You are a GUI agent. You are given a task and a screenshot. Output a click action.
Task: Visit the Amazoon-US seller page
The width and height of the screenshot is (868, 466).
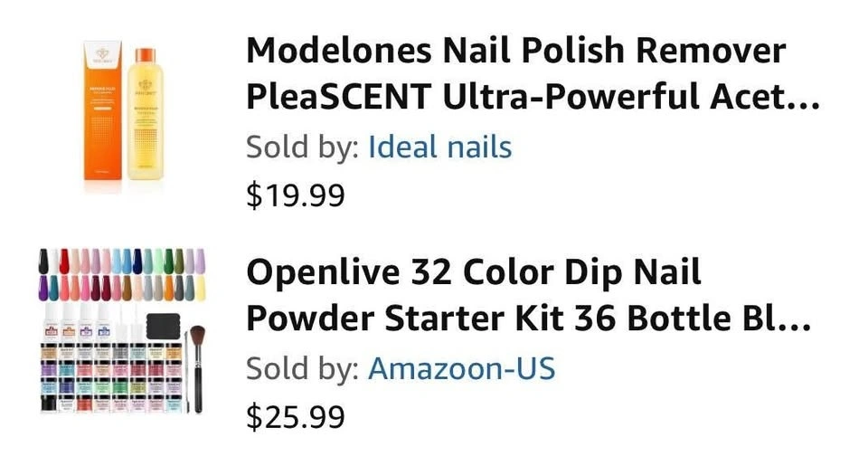461,368
